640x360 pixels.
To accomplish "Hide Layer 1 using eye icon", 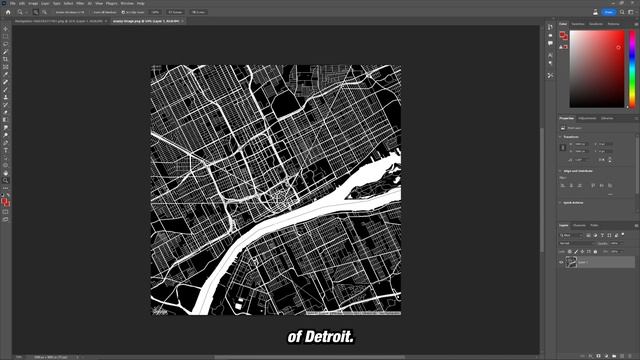I will (x=561, y=262).
